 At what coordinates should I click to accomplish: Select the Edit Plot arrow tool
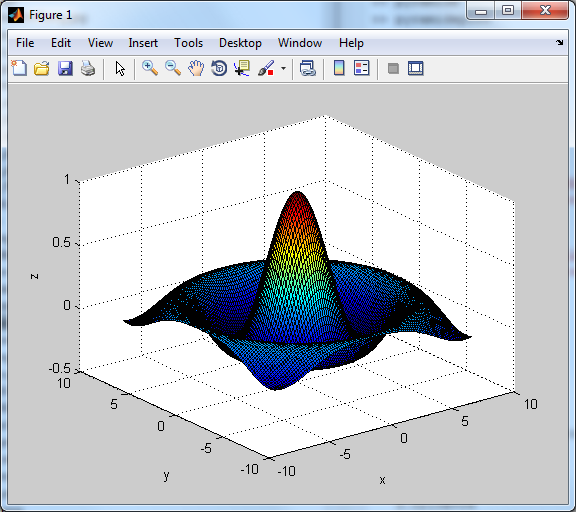coord(120,68)
